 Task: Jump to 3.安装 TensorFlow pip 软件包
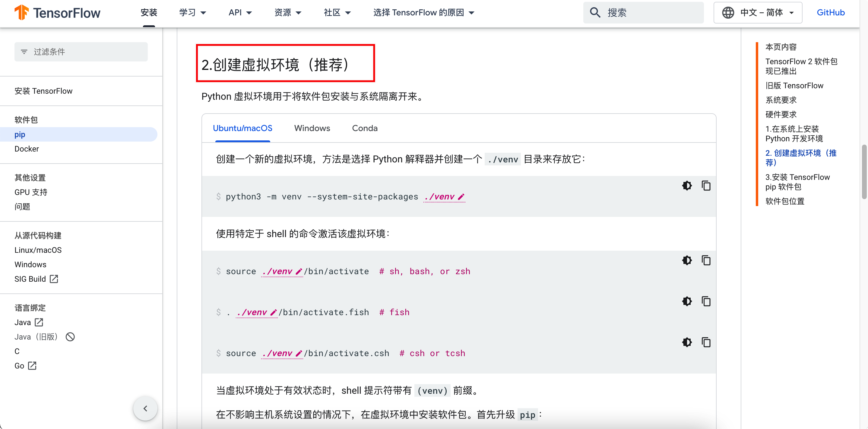pyautogui.click(x=797, y=182)
